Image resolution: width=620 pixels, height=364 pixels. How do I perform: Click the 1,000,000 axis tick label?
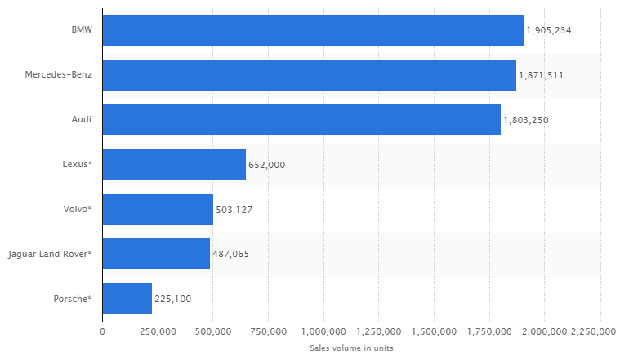coord(323,331)
